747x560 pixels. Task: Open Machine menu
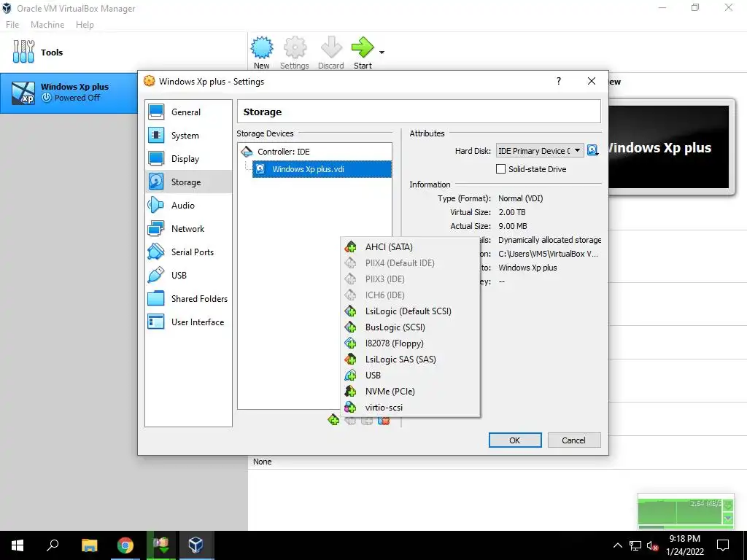[x=47, y=25]
